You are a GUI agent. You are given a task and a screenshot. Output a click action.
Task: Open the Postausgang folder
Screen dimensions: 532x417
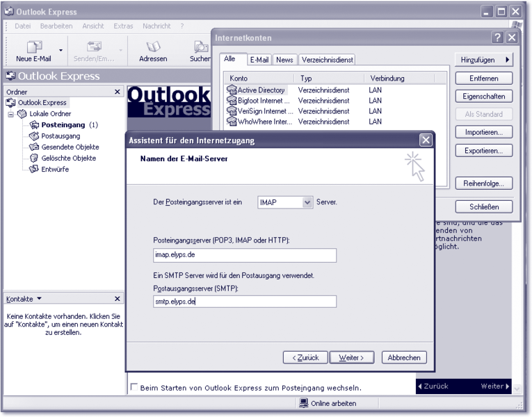pyautogui.click(x=60, y=136)
